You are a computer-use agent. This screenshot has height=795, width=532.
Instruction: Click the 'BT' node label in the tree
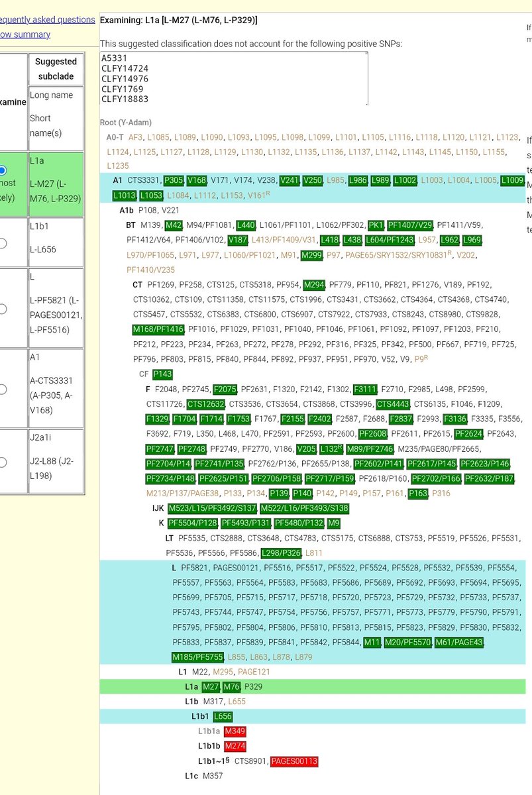coord(131,225)
